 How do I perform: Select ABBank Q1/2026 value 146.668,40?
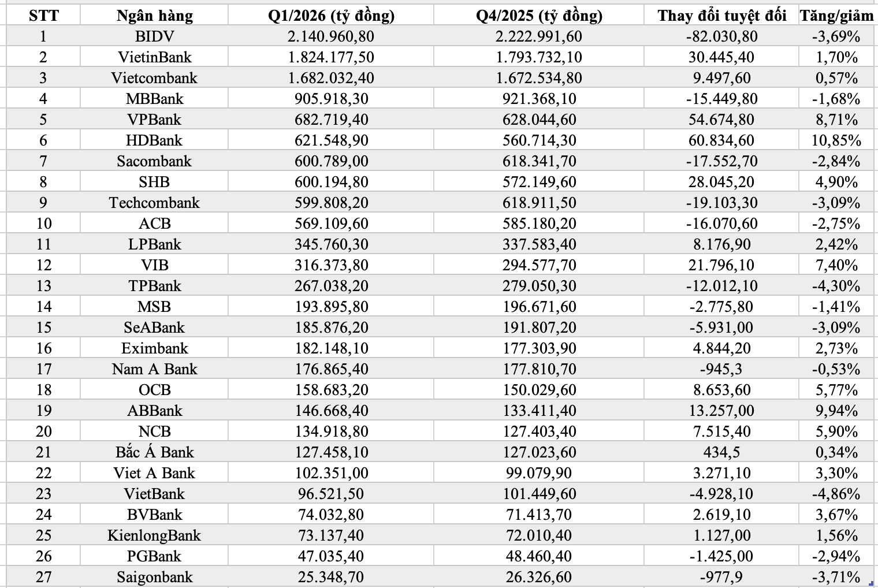pos(331,411)
